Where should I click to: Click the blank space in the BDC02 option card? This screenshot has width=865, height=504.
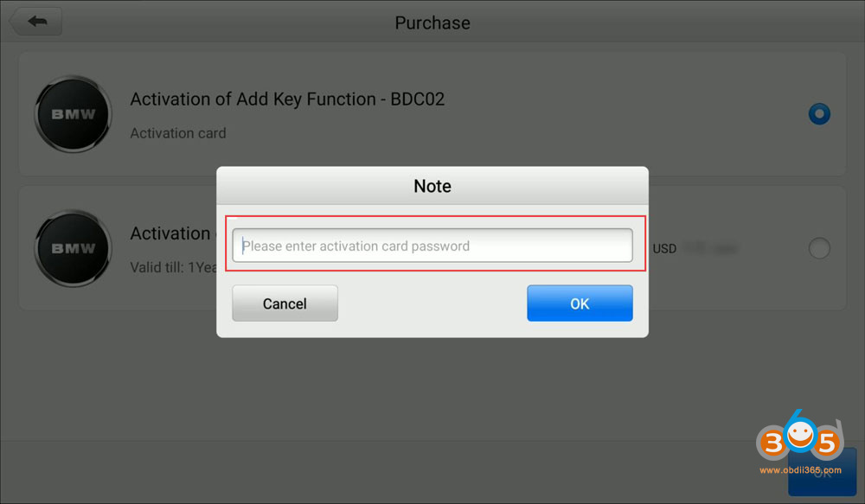605,130
